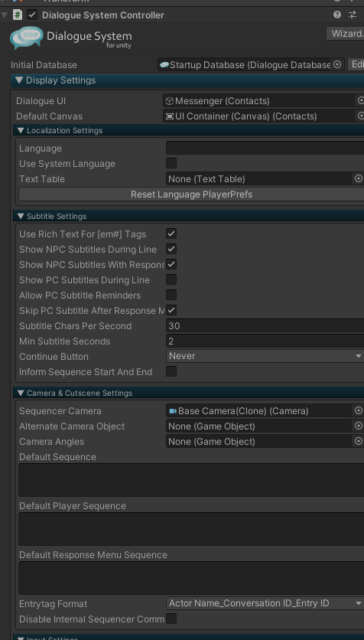Collapse the Subtitle Settings foldout
This screenshot has height=640, width=364.
[x=21, y=217]
